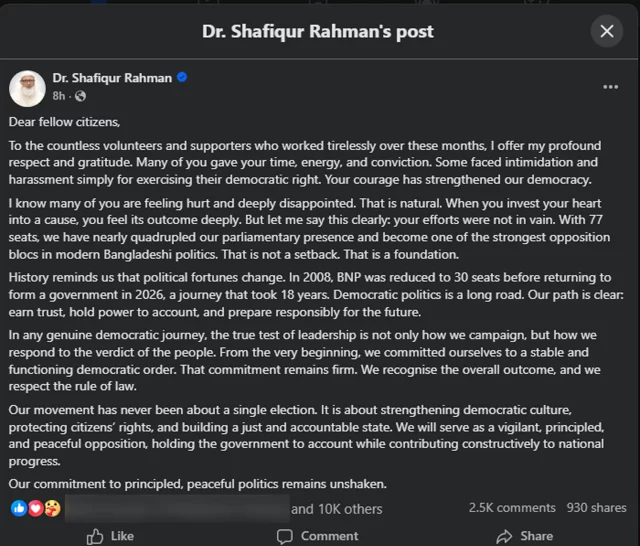Click the "Dear fellow citizens," greeting text
Image resolution: width=640 pixels, height=546 pixels.
coord(64,123)
